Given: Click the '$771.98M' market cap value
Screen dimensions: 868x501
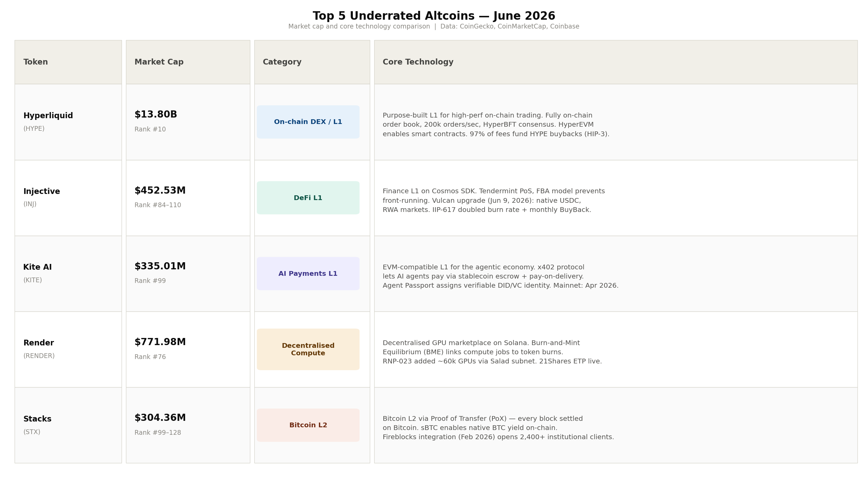Looking at the screenshot, I should click(160, 342).
